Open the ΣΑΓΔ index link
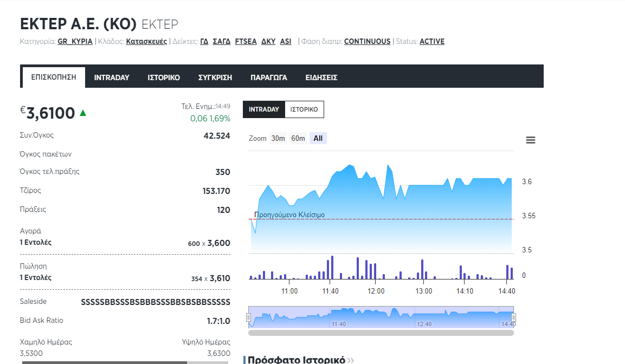This screenshot has width=625, height=364. 222,41
